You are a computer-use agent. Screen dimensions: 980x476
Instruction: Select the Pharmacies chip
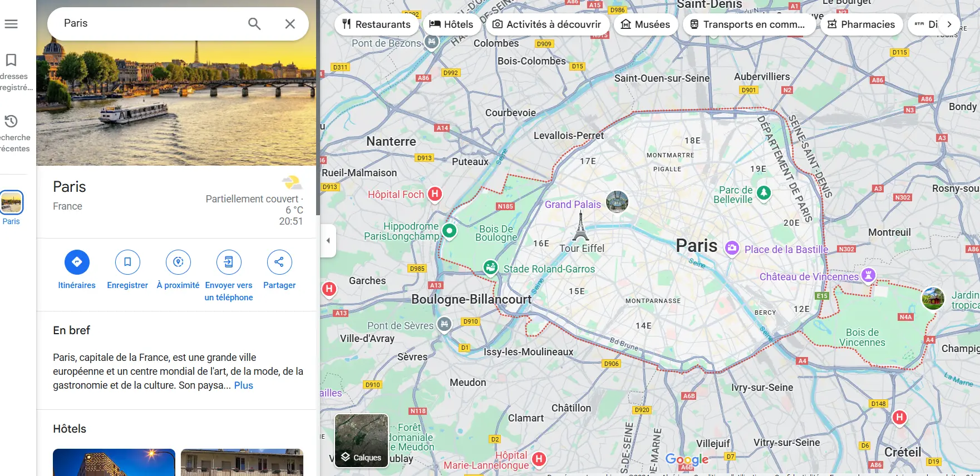861,24
